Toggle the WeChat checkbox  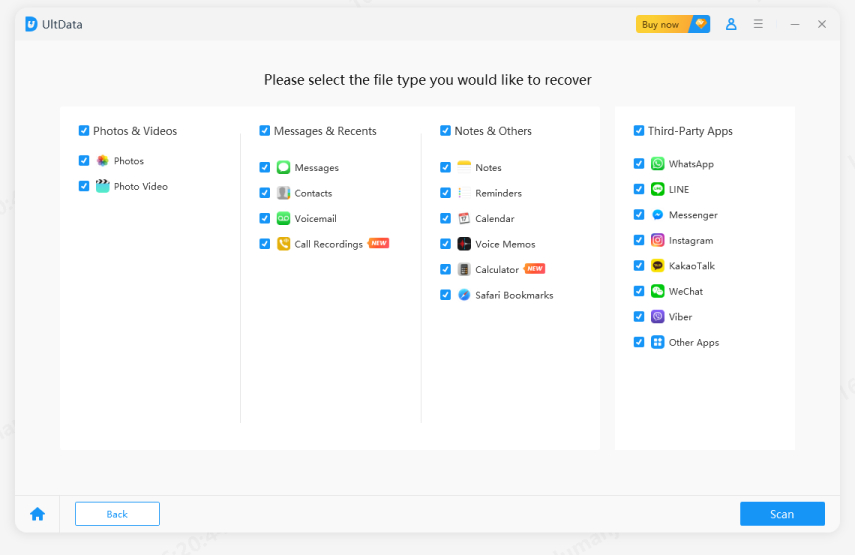pos(639,291)
